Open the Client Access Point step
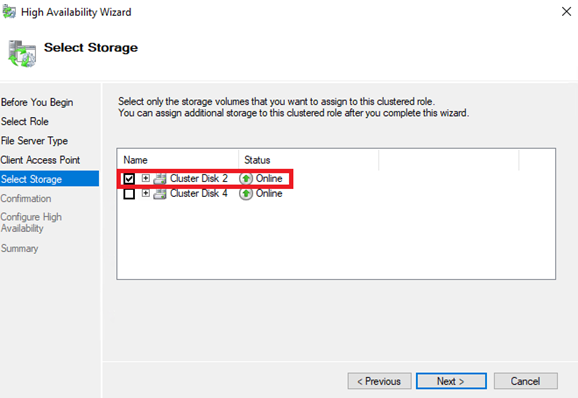 (40, 160)
